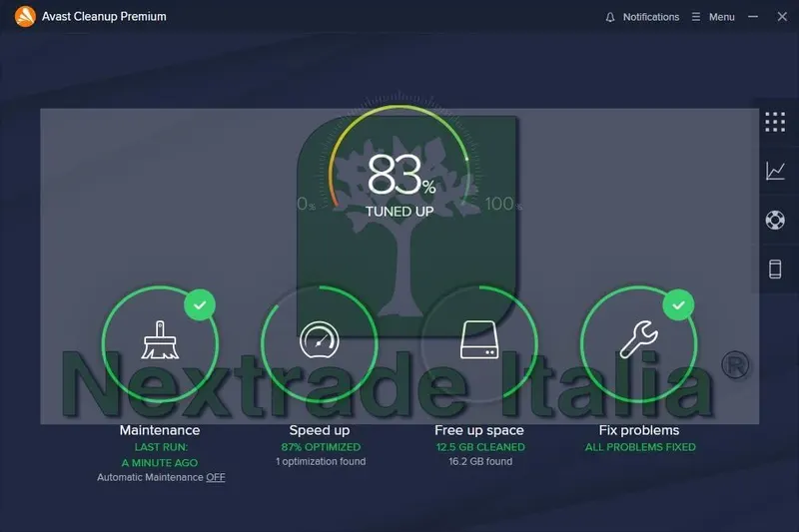Open the Menu label
The image size is (799, 532).
click(x=721, y=17)
